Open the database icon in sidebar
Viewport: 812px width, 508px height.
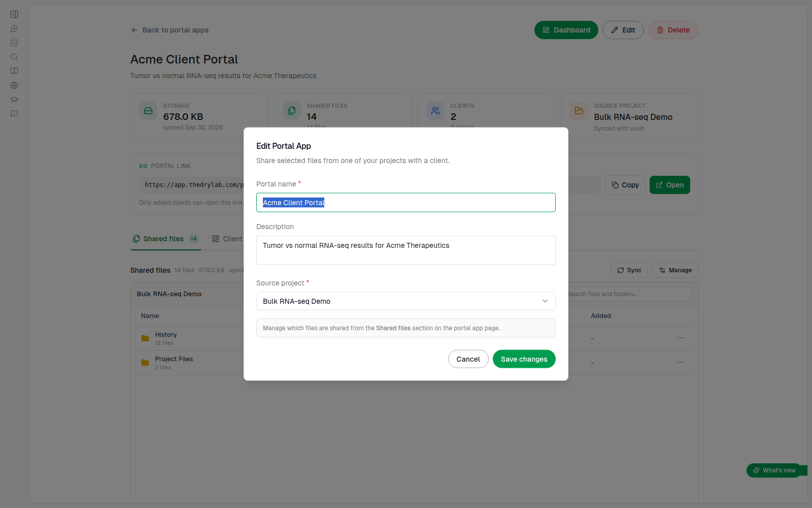14,43
